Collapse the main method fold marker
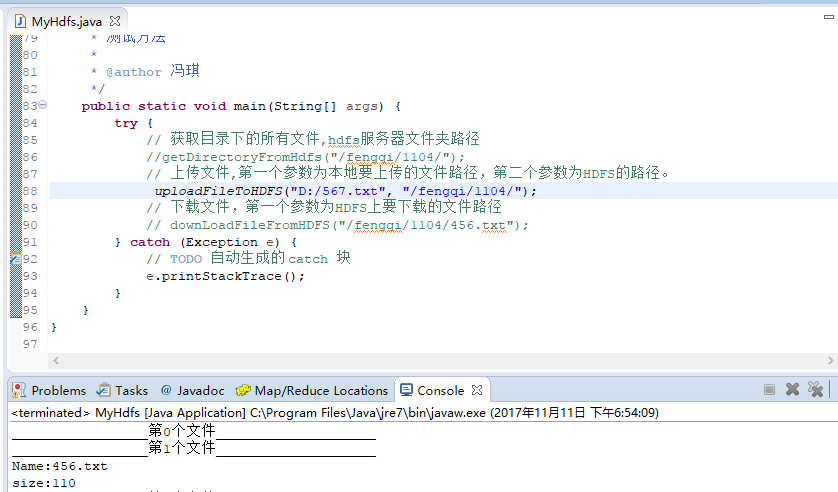This screenshot has height=492, width=838. coord(43,105)
